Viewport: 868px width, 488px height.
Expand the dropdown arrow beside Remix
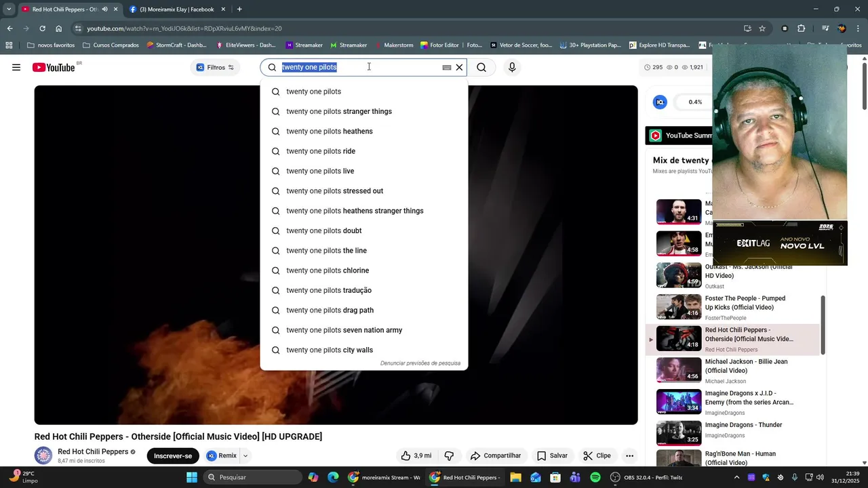(245, 456)
